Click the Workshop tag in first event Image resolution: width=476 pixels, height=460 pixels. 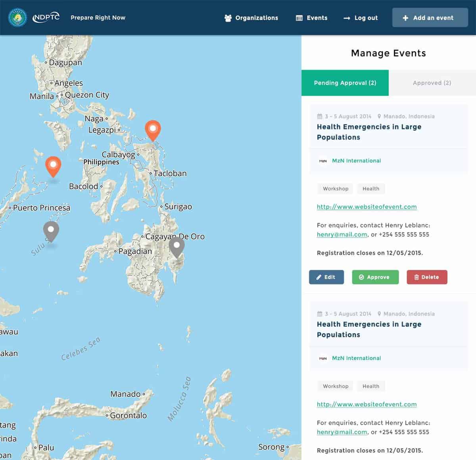click(x=336, y=189)
